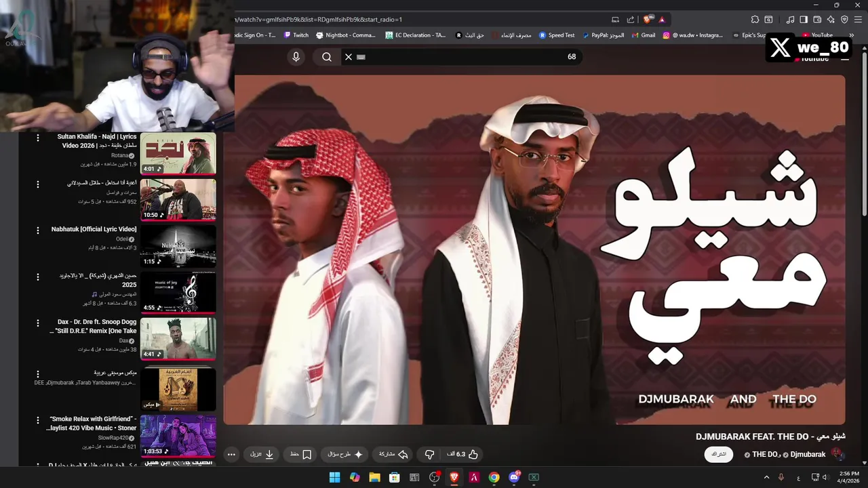
Task: Click the Brave Rewards triangle icon
Action: point(662,20)
